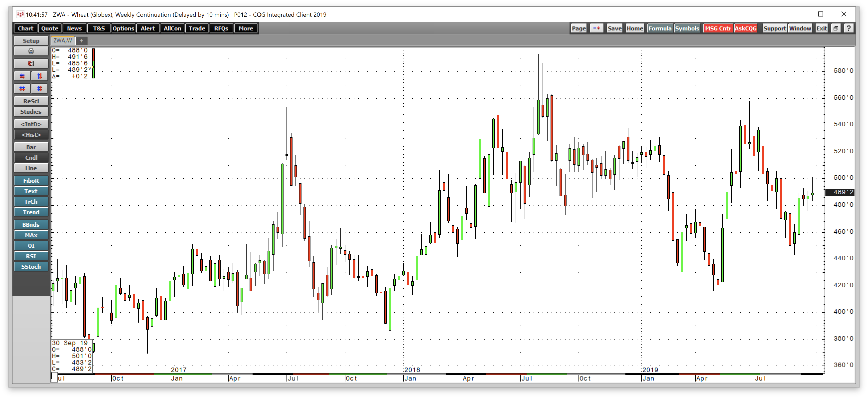Select the ZWA,W chart tab
Viewport: 868px width, 398px height.
(x=62, y=40)
